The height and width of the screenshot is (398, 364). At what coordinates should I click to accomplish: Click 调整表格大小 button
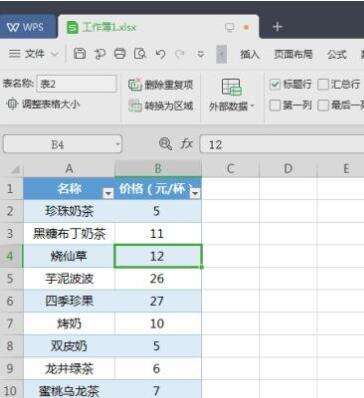[44, 104]
